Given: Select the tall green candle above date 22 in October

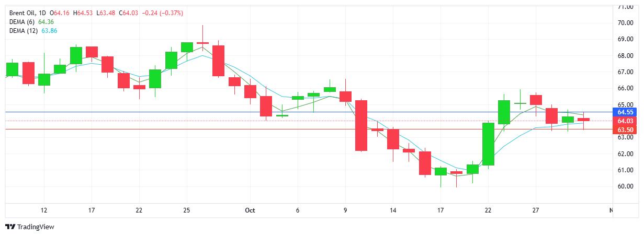Looking at the screenshot, I should pyautogui.click(x=488, y=144).
